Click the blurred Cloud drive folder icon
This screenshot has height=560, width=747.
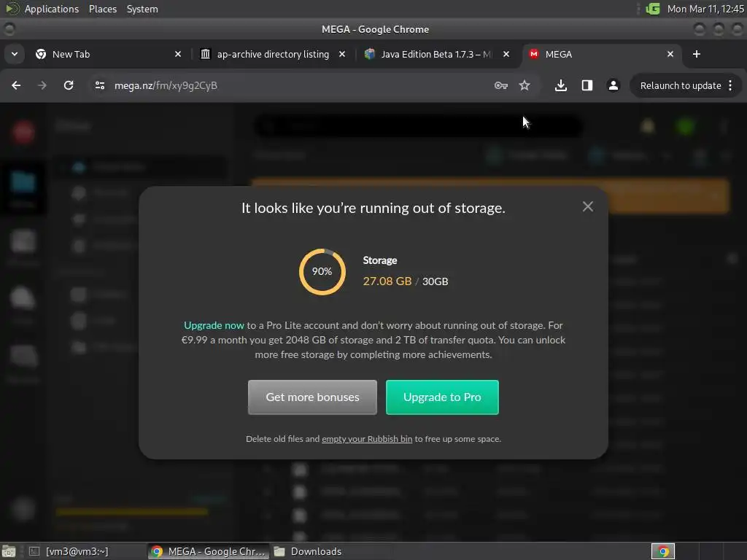click(23, 182)
